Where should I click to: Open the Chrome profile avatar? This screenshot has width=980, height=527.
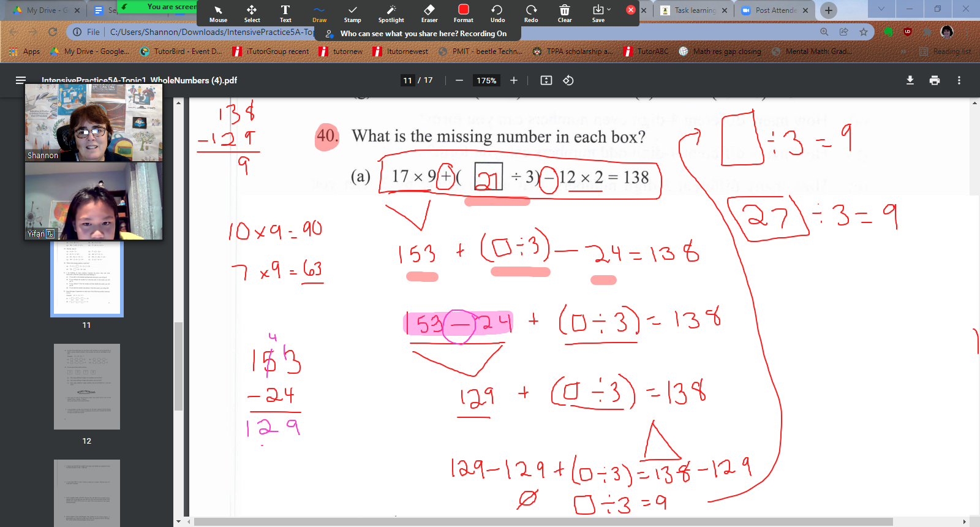click(x=947, y=32)
